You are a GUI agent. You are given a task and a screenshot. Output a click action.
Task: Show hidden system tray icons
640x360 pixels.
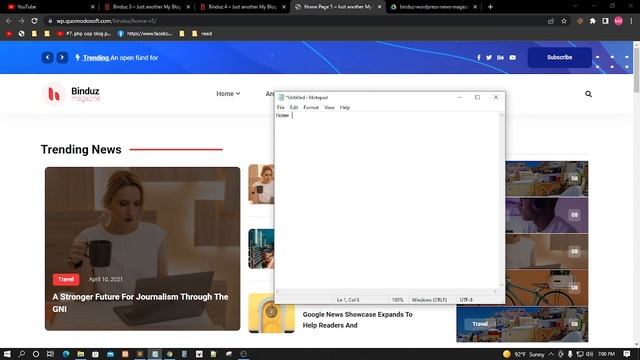(551, 354)
